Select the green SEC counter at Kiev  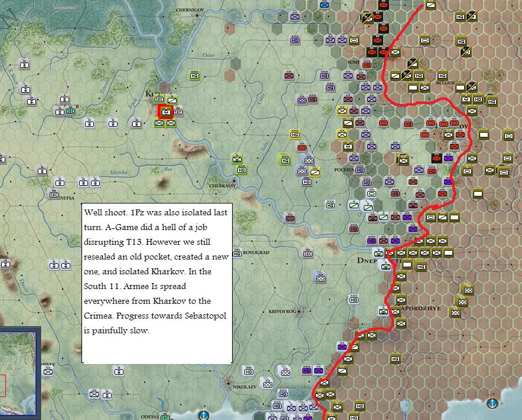pyautogui.click(x=159, y=99)
